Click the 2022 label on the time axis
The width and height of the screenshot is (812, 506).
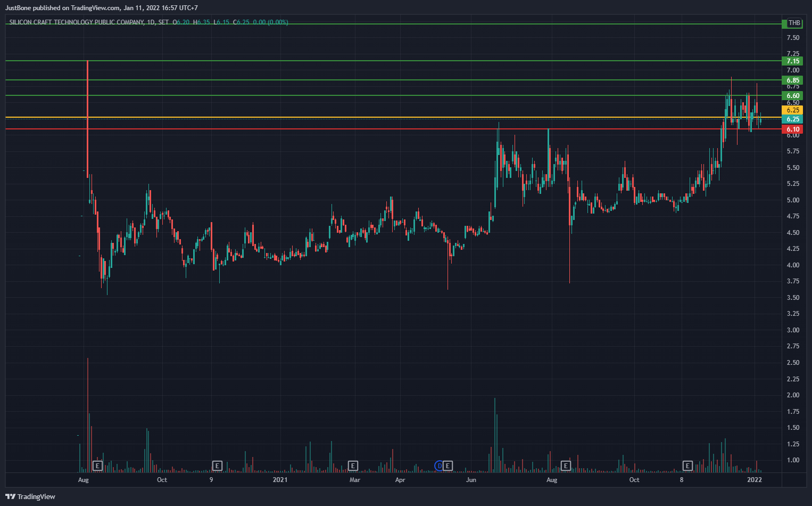pos(755,480)
